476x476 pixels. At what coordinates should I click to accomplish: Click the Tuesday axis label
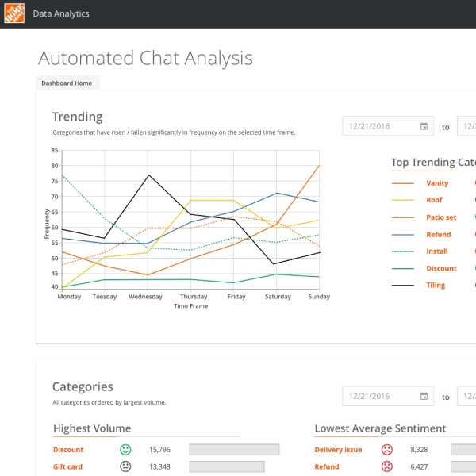point(105,296)
